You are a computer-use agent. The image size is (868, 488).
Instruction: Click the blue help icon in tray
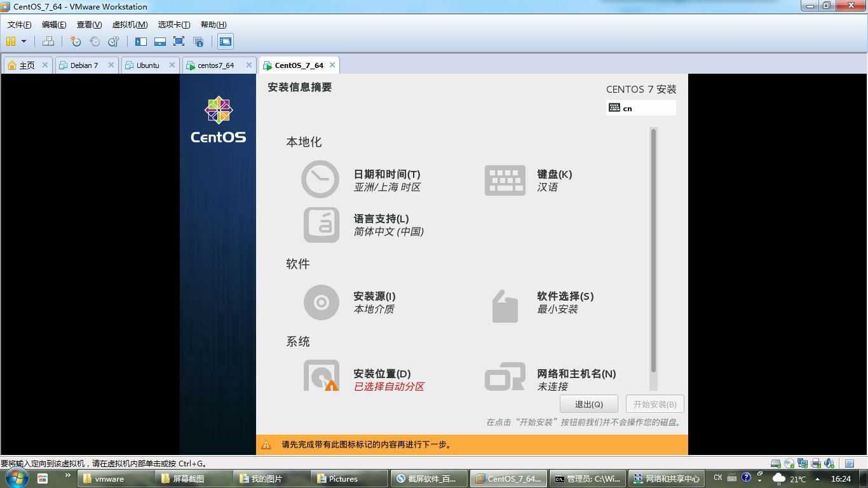747,477
